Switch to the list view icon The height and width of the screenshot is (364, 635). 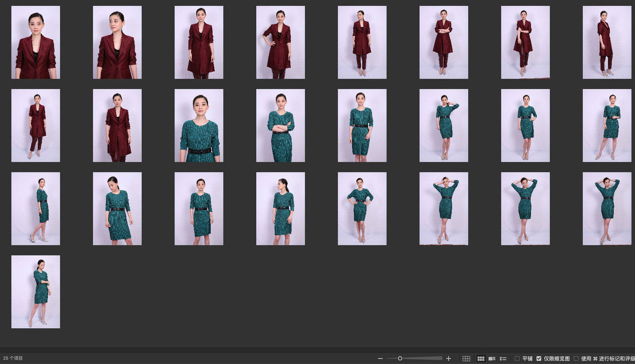coord(503,359)
